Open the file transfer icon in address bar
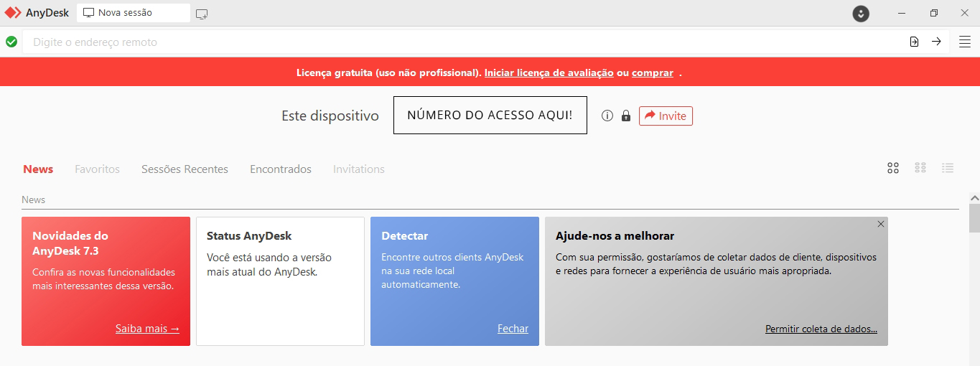Viewport: 980px width, 366px height. click(x=914, y=42)
